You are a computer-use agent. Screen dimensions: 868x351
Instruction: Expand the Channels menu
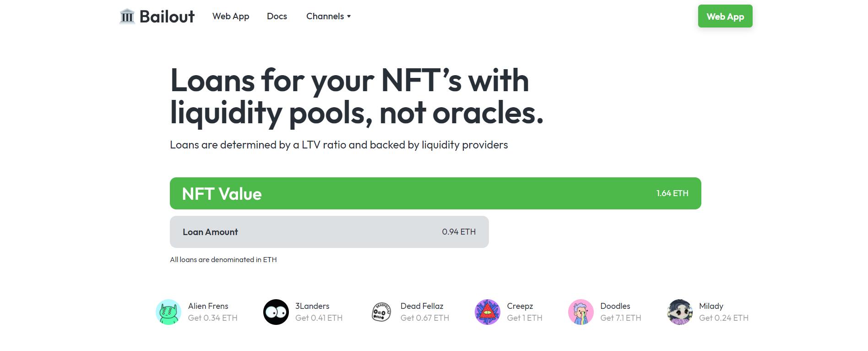[325, 16]
